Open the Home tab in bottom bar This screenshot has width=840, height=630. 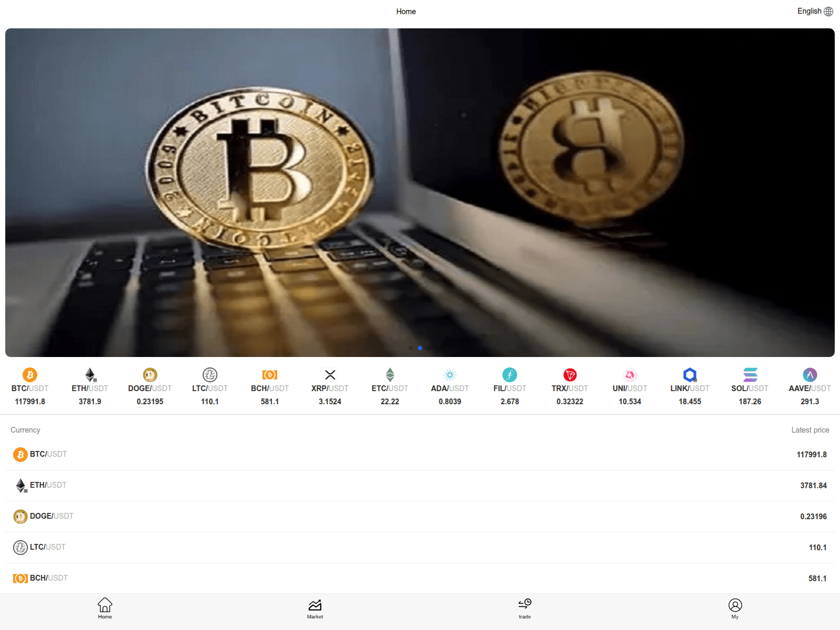point(105,608)
